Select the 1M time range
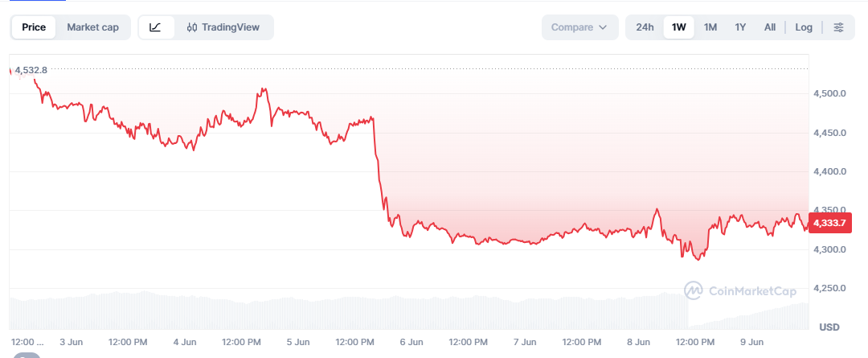 point(710,27)
